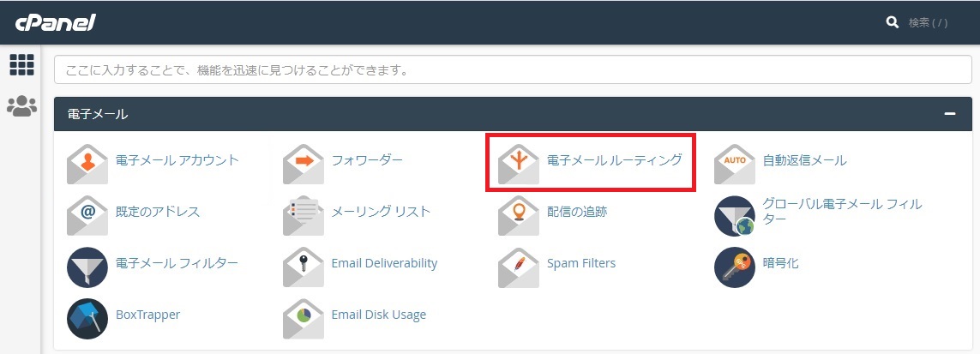The height and width of the screenshot is (354, 980).
Task: Collapse the 電子メール section with minus
Action: 950,114
